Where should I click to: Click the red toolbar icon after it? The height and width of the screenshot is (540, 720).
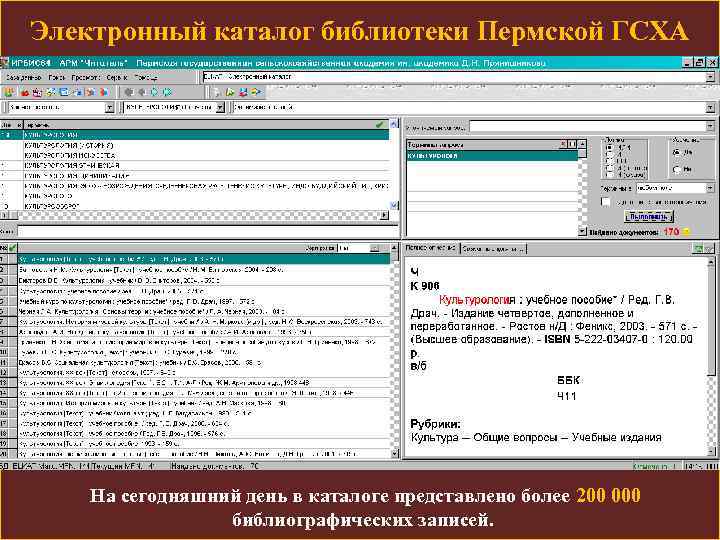pyautogui.click(x=24, y=92)
